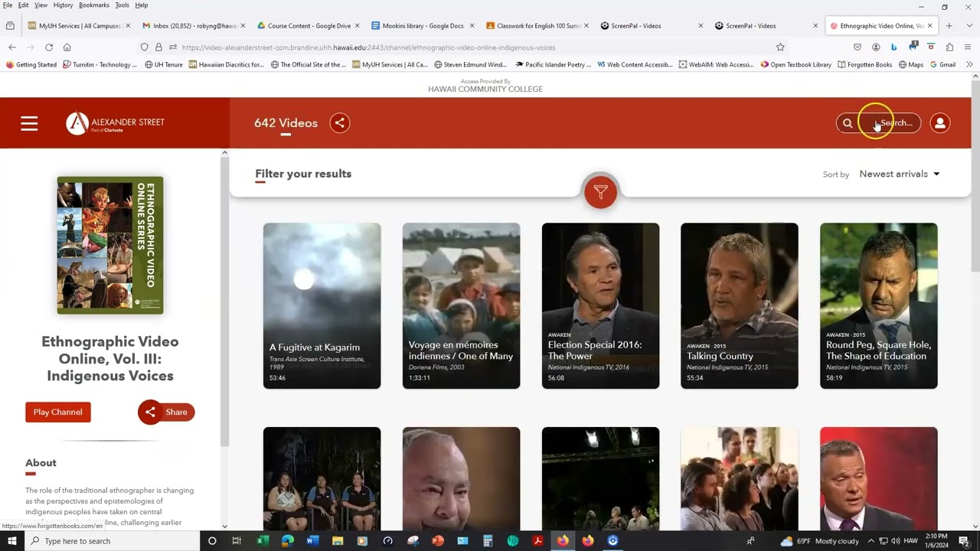Screen dimensions: 980x551
Task: Open the Sort by Newest arrivals dropdown
Action: tap(899, 174)
